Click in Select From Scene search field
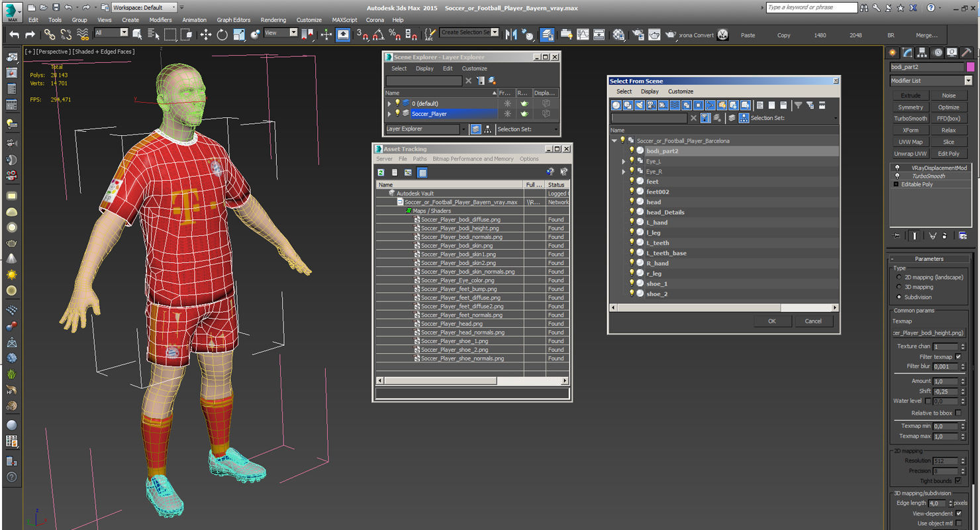Image resolution: width=980 pixels, height=530 pixels. click(649, 118)
